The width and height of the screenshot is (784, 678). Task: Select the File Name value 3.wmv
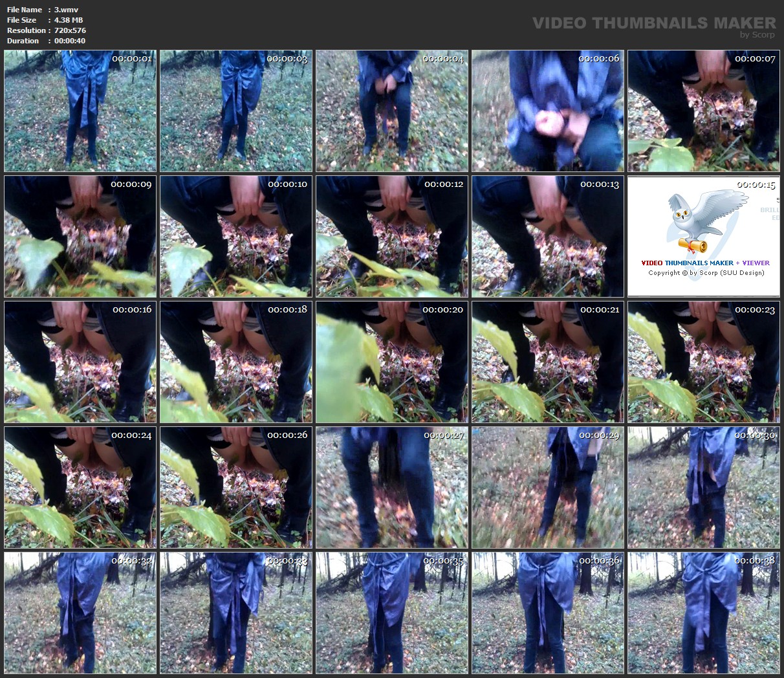[66, 10]
